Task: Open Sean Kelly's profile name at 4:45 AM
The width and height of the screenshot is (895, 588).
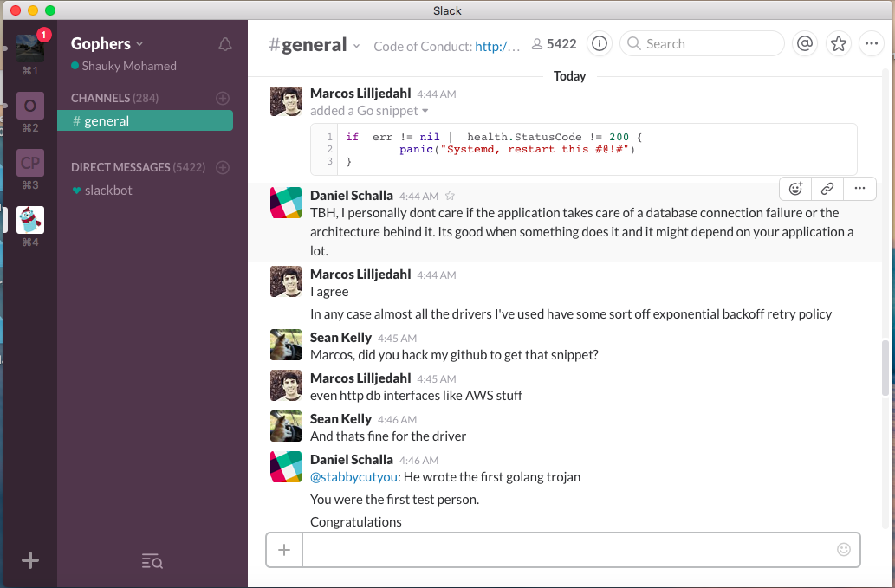Action: pos(340,338)
